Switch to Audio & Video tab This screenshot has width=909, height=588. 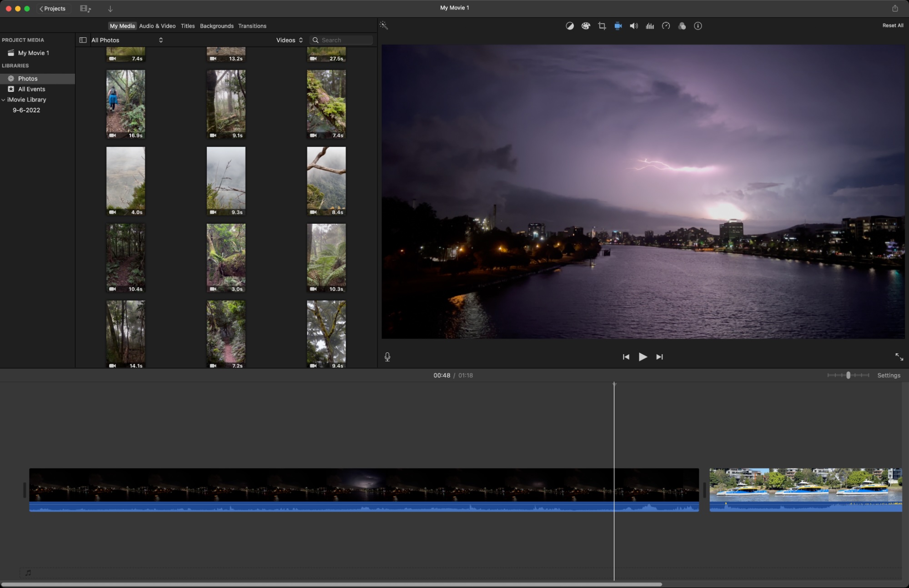(x=157, y=26)
